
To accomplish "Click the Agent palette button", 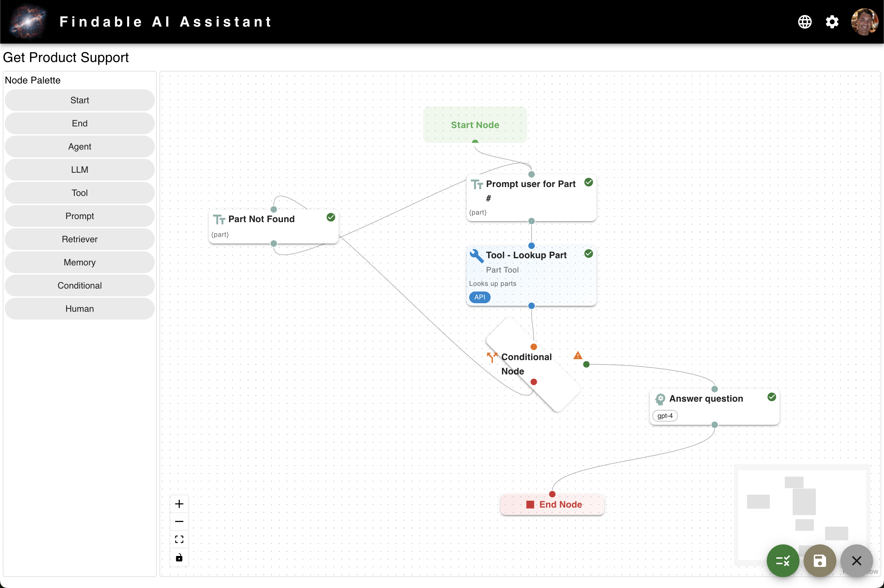I will tap(79, 146).
